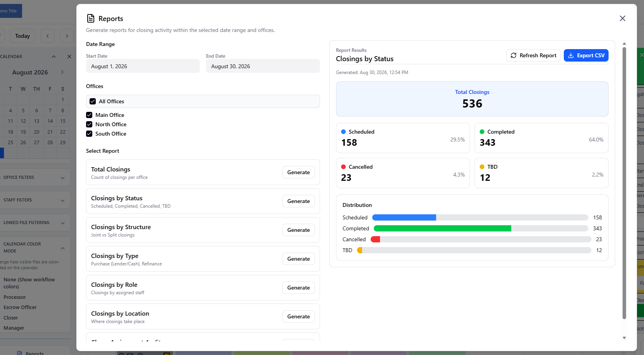Open the End Date field
The width and height of the screenshot is (644, 355).
(263, 66)
